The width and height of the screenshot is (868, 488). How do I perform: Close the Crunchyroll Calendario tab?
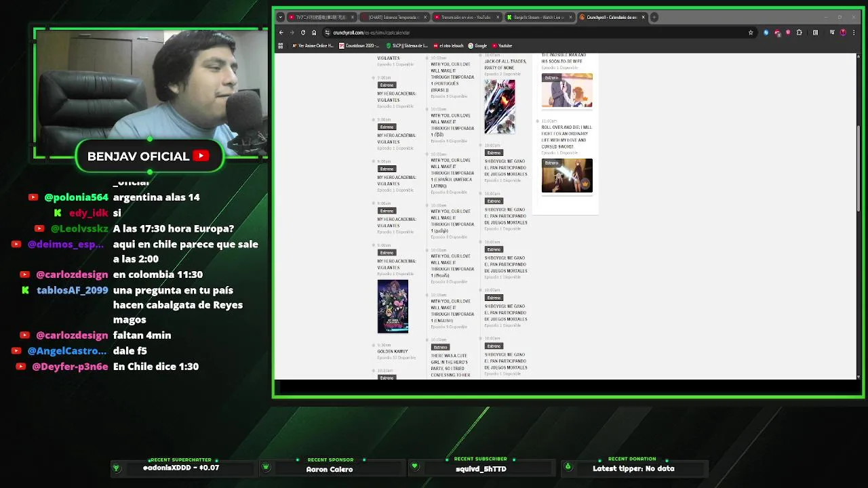click(x=644, y=17)
